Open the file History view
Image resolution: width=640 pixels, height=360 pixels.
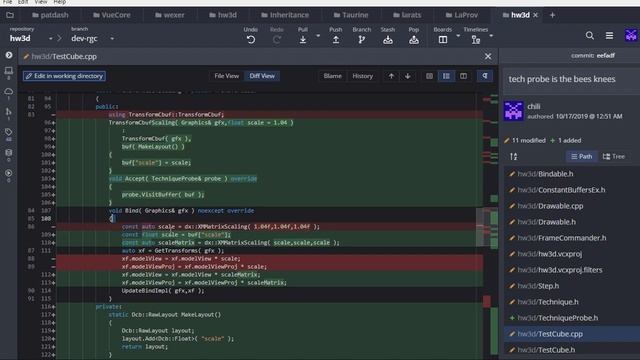(x=362, y=76)
